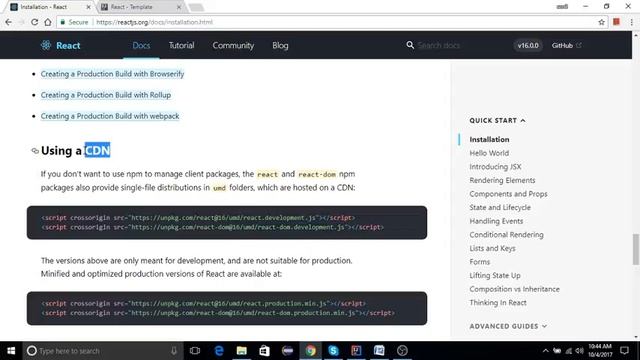Focus the Search docs field
The height and width of the screenshot is (360, 640).
(x=439, y=45)
